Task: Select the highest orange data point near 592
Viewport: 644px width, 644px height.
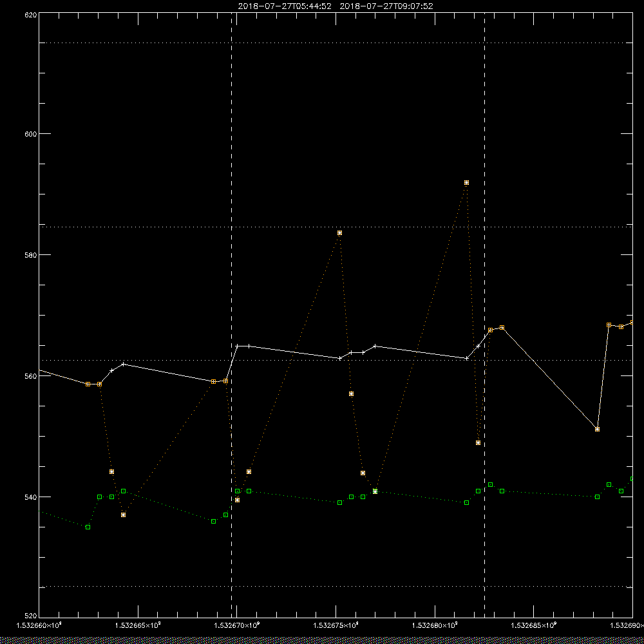Action: 466,183
